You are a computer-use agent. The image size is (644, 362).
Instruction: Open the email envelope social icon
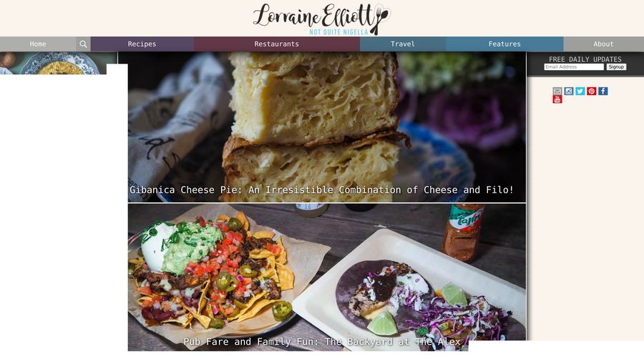tap(557, 91)
